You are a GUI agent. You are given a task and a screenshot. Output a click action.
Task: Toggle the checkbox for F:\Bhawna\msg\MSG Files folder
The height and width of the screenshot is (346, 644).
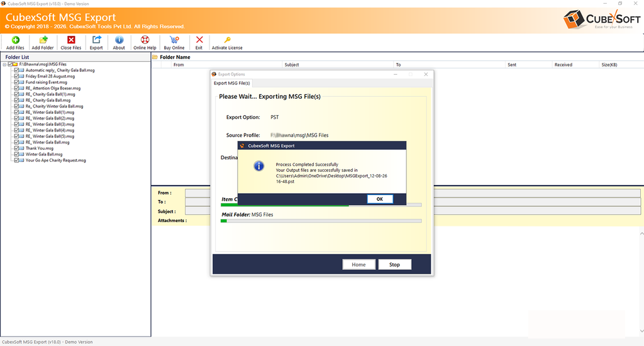coord(10,64)
